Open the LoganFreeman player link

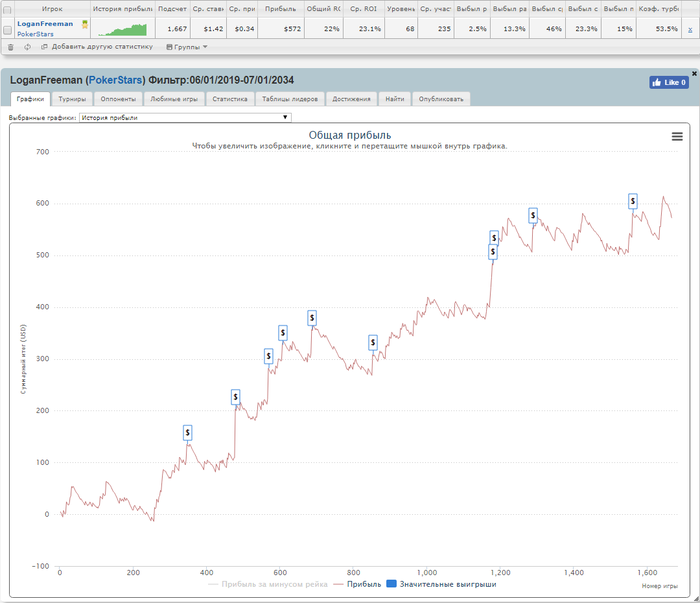pyautogui.click(x=45, y=23)
